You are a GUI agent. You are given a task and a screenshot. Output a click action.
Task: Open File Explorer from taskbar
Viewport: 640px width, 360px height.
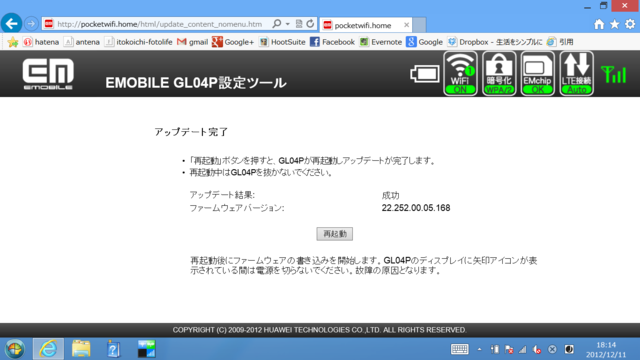coord(81,349)
